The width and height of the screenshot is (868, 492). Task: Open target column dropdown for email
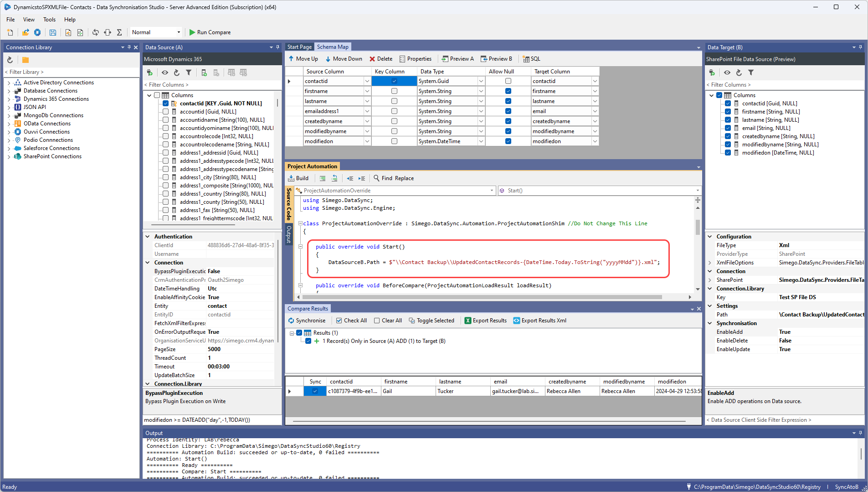595,111
